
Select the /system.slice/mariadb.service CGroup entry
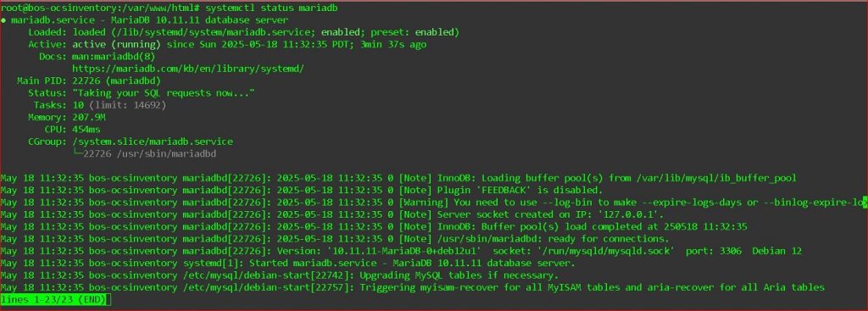click(153, 142)
